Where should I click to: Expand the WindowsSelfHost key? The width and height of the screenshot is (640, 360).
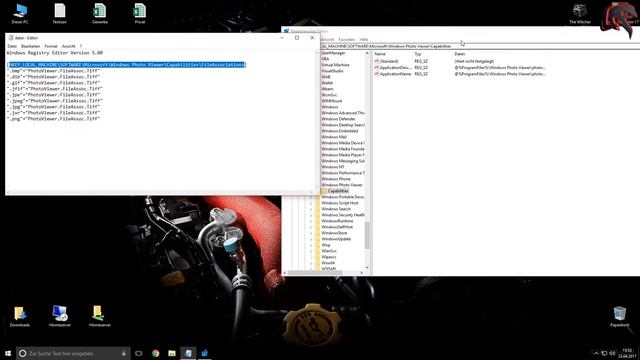coord(311,227)
